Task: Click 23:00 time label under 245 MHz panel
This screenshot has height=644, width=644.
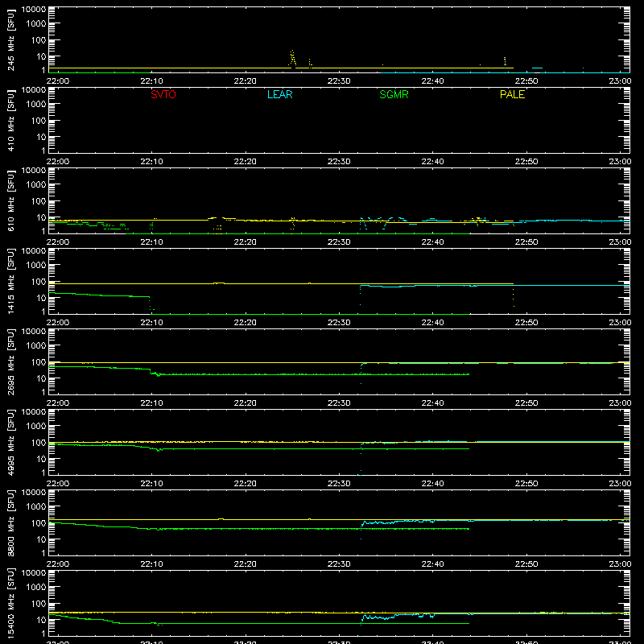Action: pos(620,81)
